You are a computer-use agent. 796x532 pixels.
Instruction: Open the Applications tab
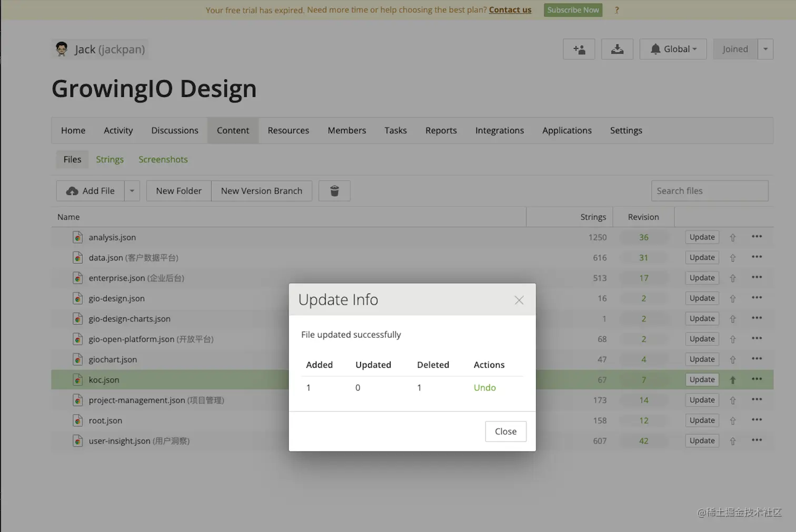pyautogui.click(x=567, y=131)
